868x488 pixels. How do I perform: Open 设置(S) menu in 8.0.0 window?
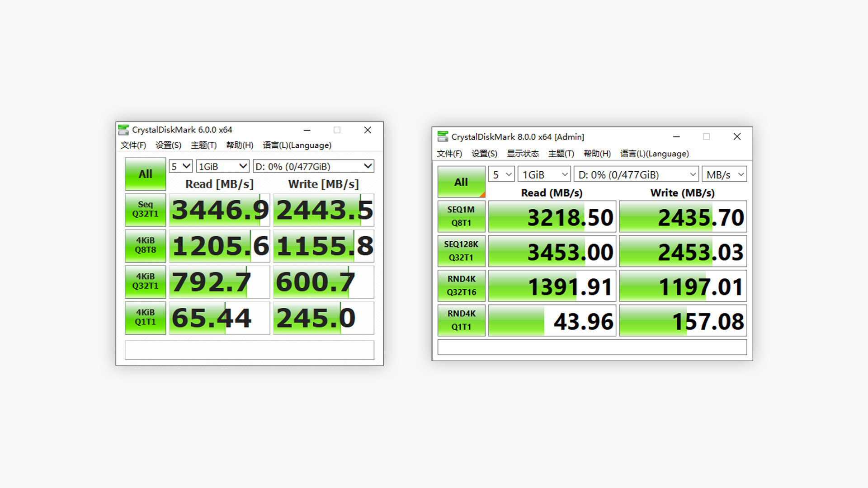coord(484,154)
